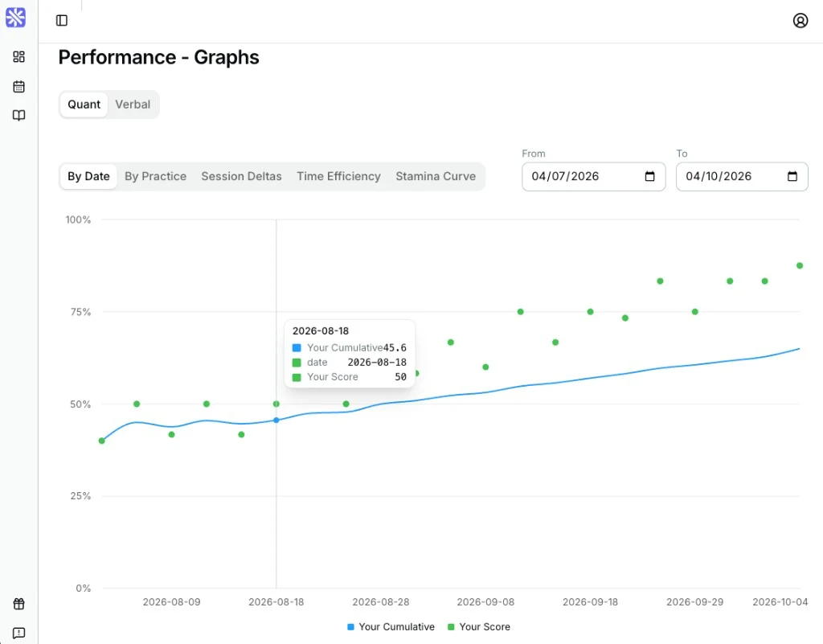
Task: Open the feedback message icon
Action: click(x=19, y=633)
